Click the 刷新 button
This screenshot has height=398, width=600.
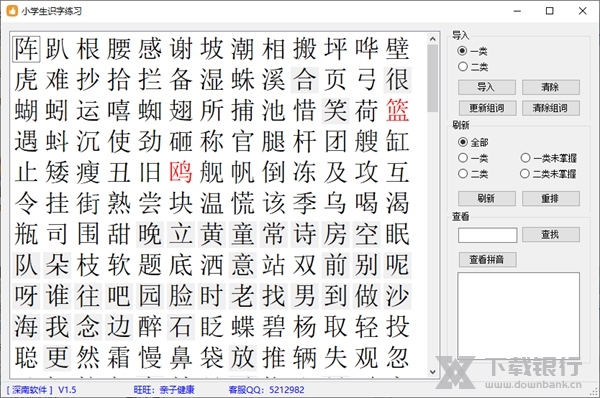[x=487, y=199]
